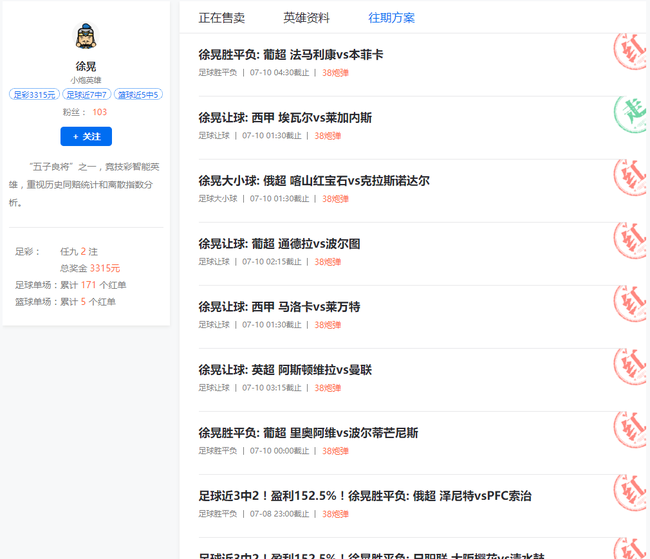The image size is (650, 559).
Task: Click the 徐晃 name in profile card
Action: 86,66
